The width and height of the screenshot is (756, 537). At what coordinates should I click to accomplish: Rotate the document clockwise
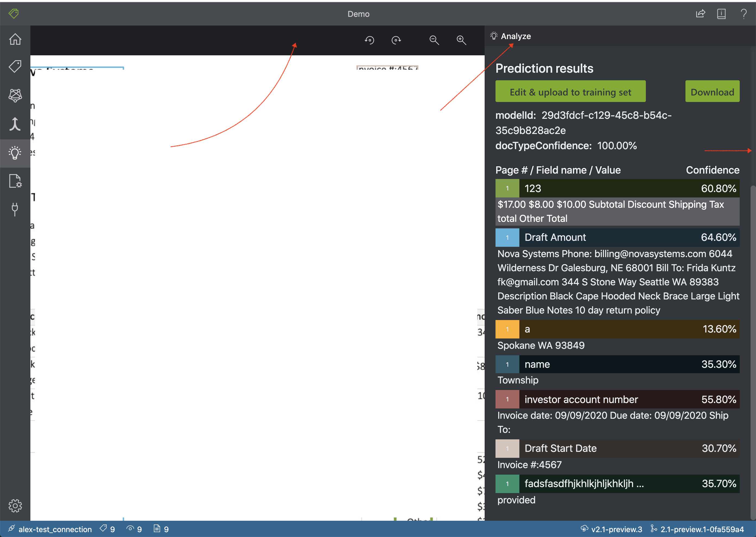(x=396, y=40)
